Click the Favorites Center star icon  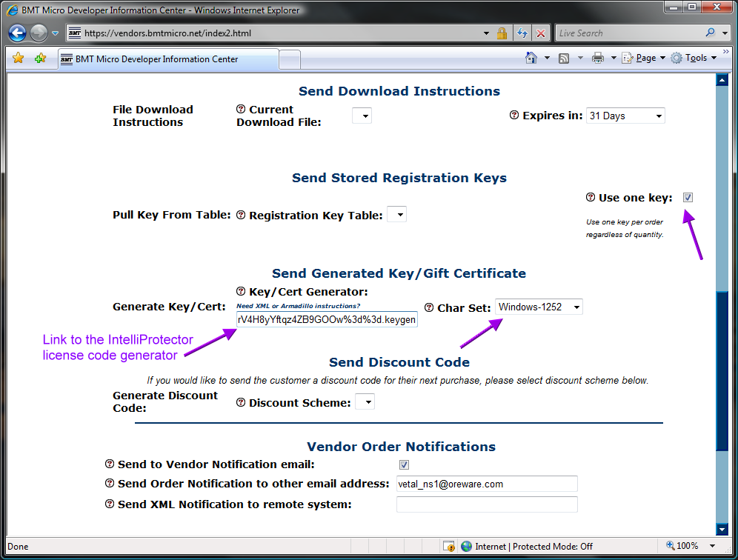point(19,59)
